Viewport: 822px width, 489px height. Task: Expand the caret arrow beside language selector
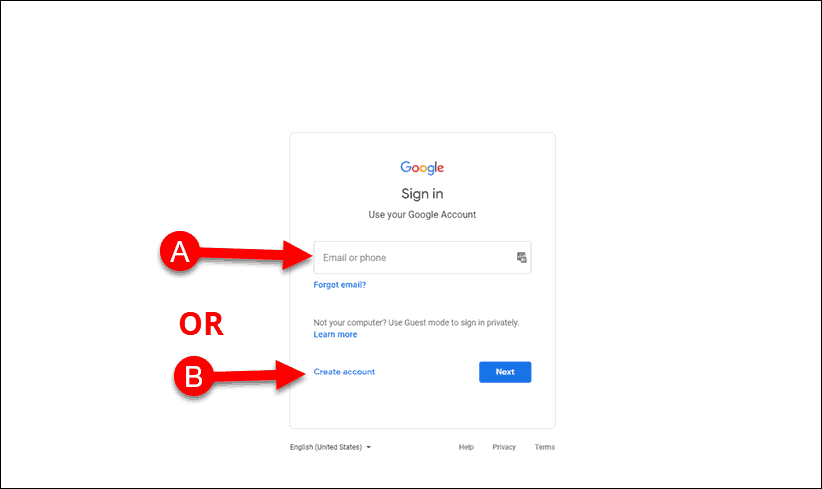(369, 447)
